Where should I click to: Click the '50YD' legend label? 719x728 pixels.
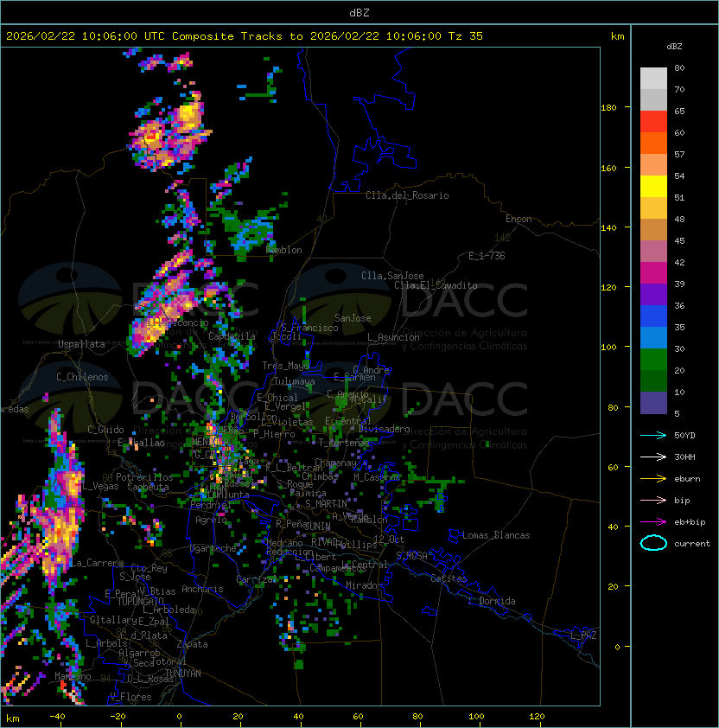(x=684, y=436)
